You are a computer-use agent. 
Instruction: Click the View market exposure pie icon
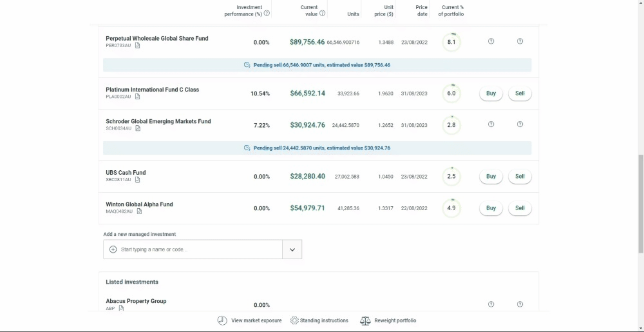point(222,320)
